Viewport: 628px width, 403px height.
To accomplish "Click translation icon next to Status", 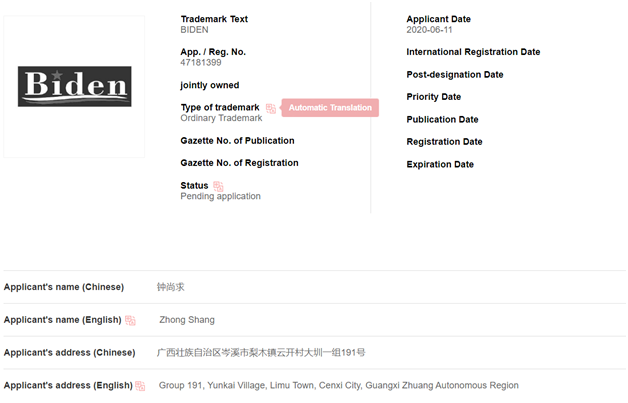I will pos(218,186).
